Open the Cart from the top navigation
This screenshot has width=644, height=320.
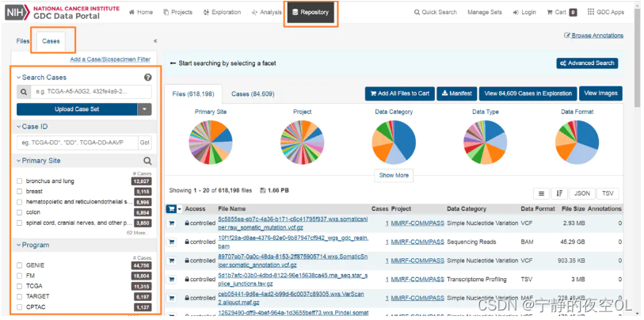(x=562, y=13)
